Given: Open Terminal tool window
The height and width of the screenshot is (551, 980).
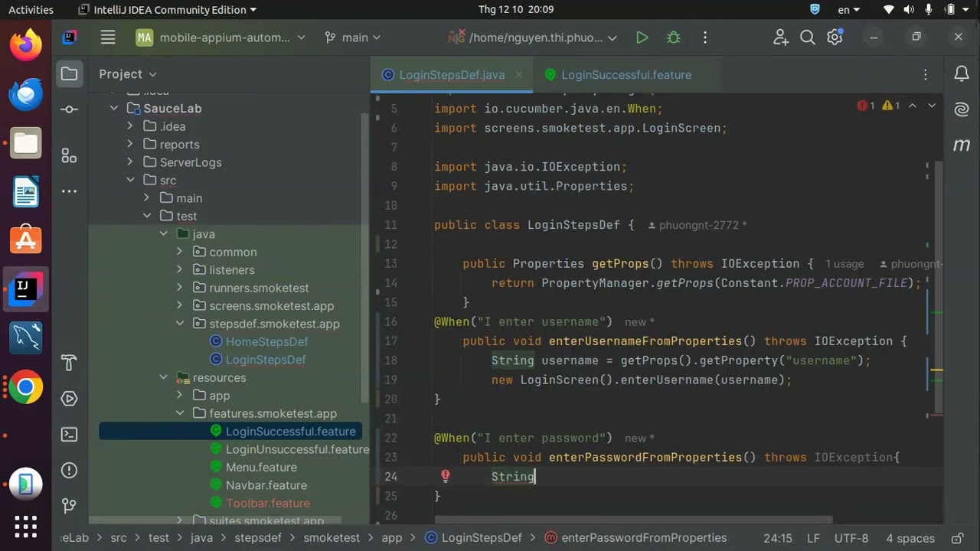Looking at the screenshot, I should 69,435.
